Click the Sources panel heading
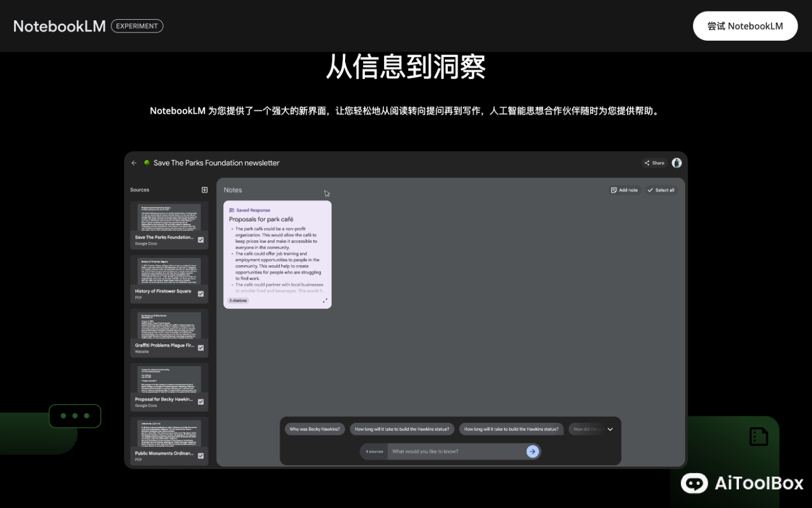Image resolution: width=812 pixels, height=508 pixels. [139, 190]
